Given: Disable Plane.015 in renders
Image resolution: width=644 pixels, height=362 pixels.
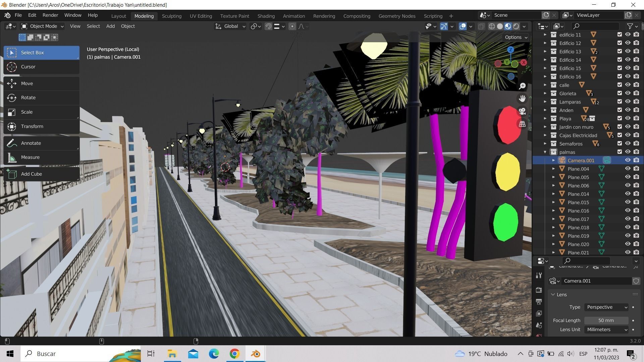Looking at the screenshot, I should click(x=636, y=202).
